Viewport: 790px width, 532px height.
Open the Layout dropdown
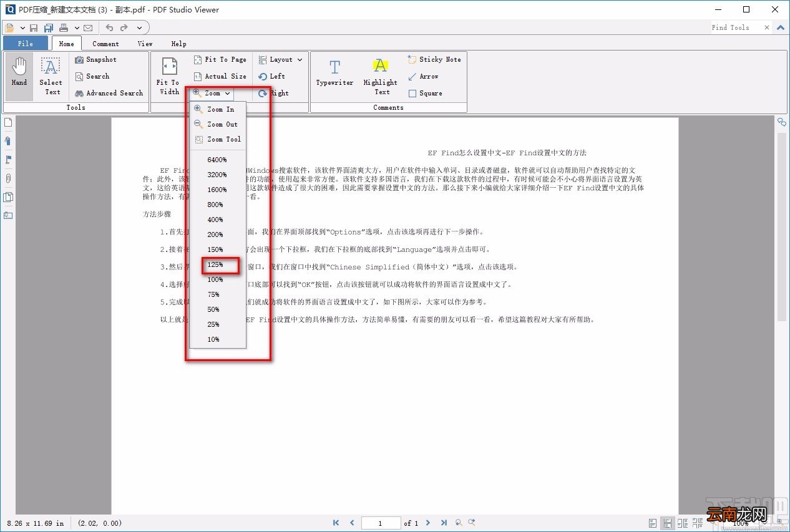pos(280,60)
